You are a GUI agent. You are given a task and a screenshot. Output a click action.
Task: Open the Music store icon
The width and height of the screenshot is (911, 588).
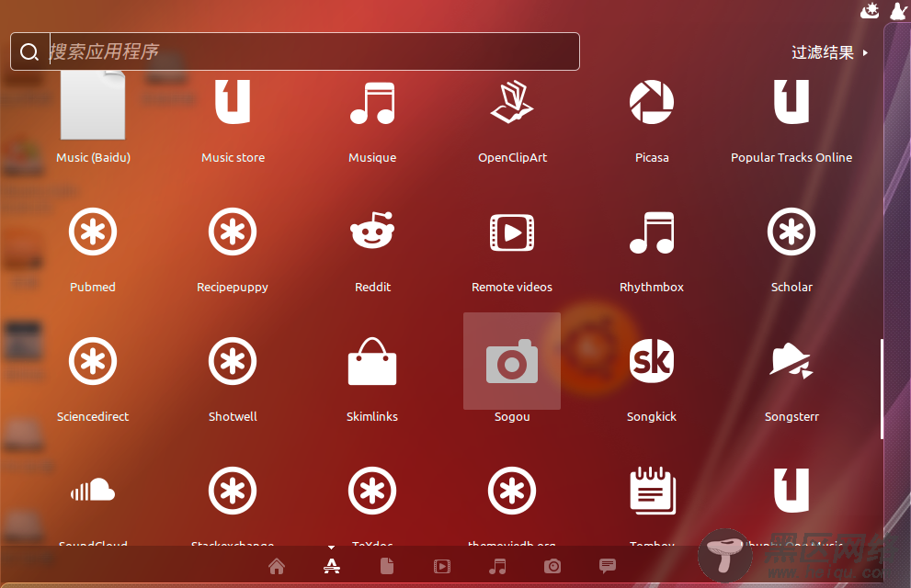point(233,102)
